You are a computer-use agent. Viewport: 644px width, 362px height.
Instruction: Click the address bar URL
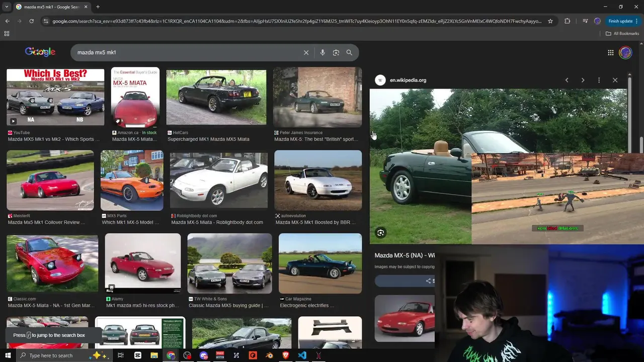[297, 21]
